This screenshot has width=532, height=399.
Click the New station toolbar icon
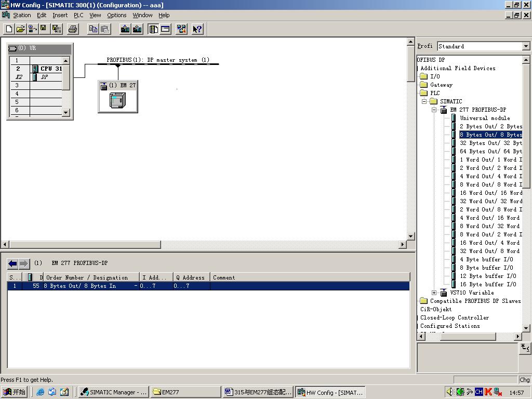coord(9,29)
